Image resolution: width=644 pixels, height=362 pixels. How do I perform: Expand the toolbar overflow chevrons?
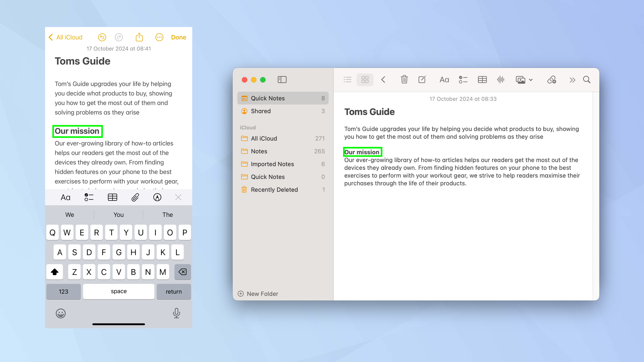pos(572,80)
